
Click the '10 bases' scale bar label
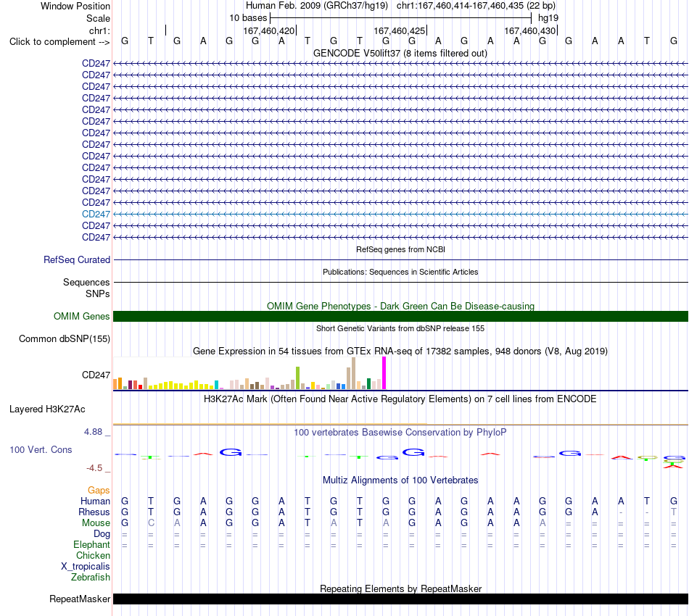(248, 18)
